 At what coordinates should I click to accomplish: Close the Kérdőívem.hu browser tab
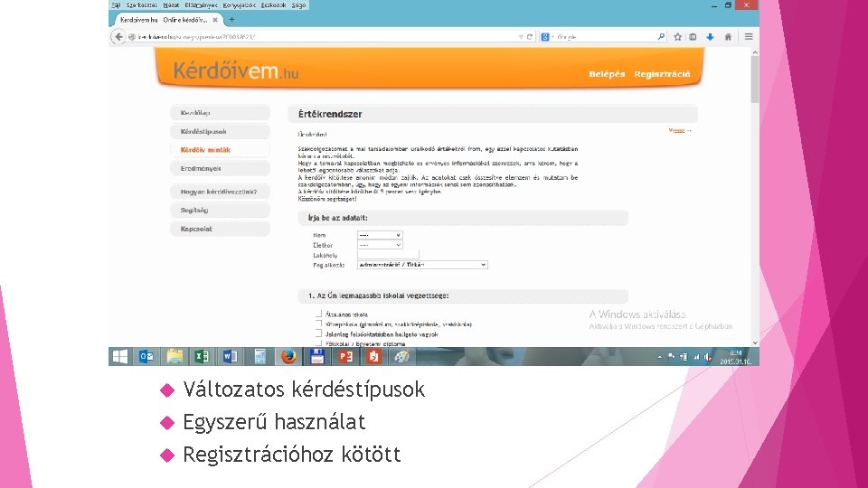[x=215, y=19]
